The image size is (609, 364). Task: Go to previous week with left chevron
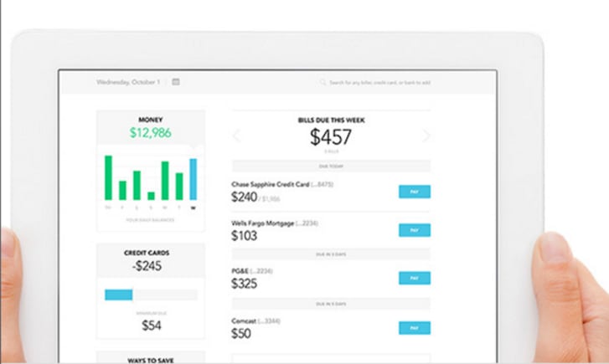[x=236, y=136]
